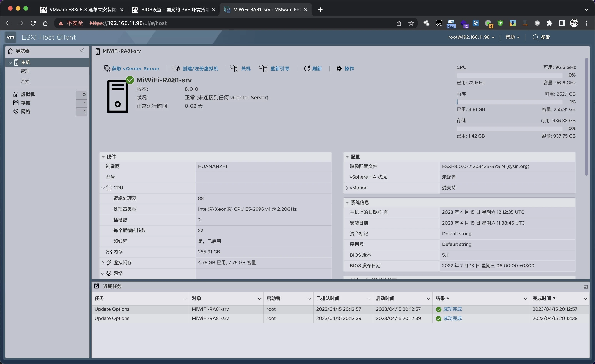The height and width of the screenshot is (364, 595).
Task: Click the magnifier search icon
Action: click(x=535, y=37)
